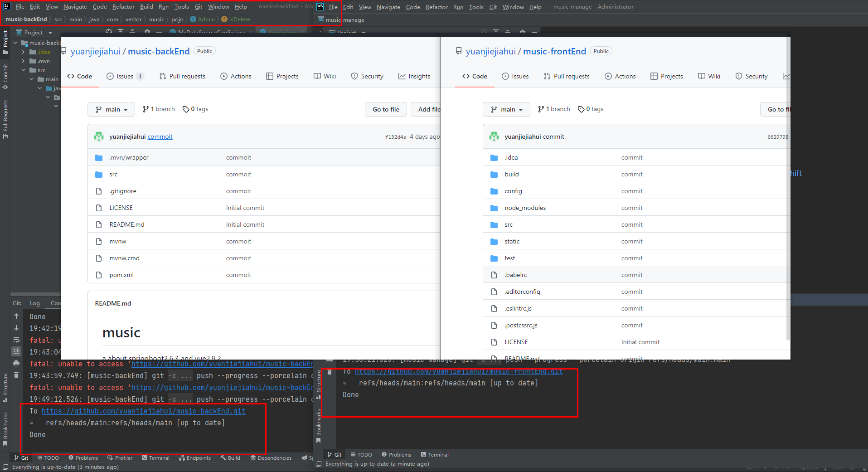Screen dimensions: 868x472
Task: Open the Commit tool window in left IDE sidebar
Action: pos(5,76)
